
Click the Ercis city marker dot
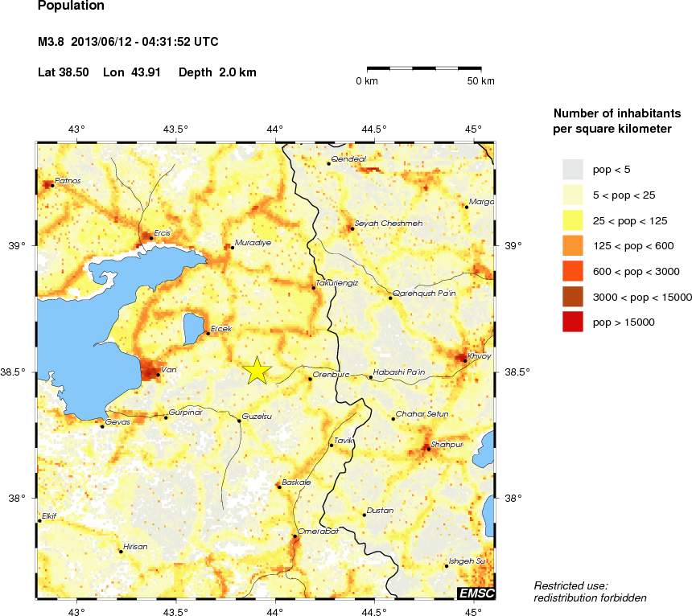(151, 237)
